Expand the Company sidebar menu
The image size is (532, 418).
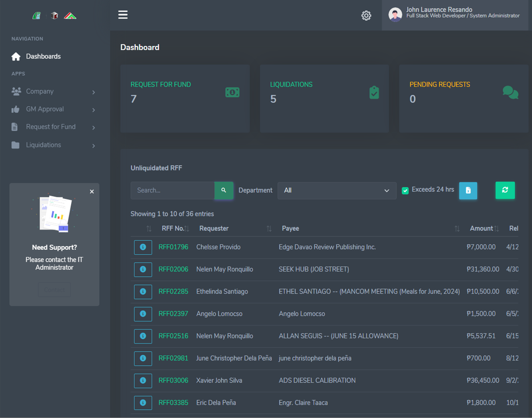(x=53, y=92)
